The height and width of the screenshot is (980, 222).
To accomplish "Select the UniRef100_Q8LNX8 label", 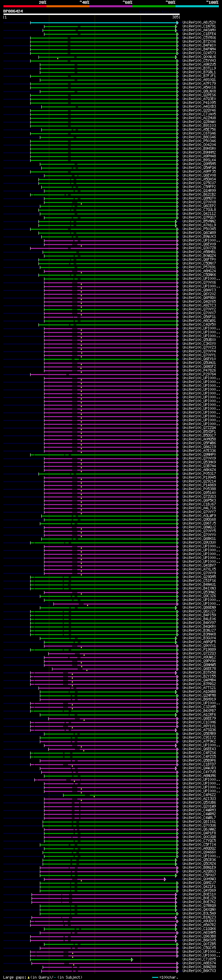I will (x=199, y=91).
